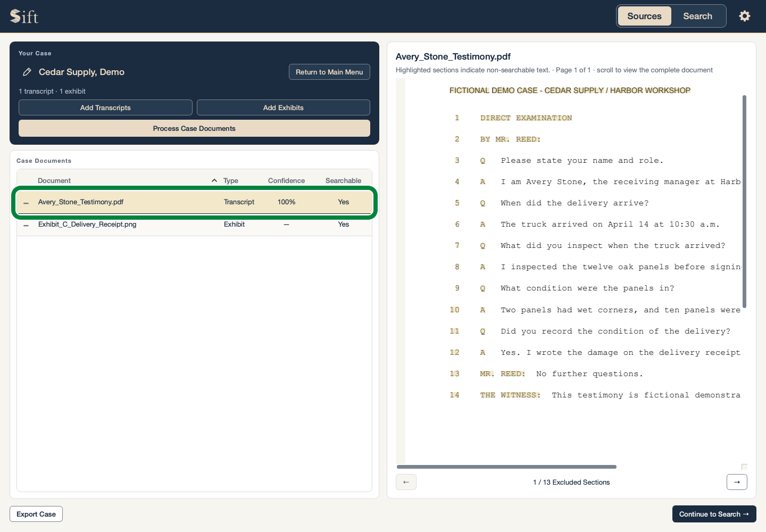This screenshot has width=766, height=532.
Task: Click highlighted line number 10
Action: [454, 310]
